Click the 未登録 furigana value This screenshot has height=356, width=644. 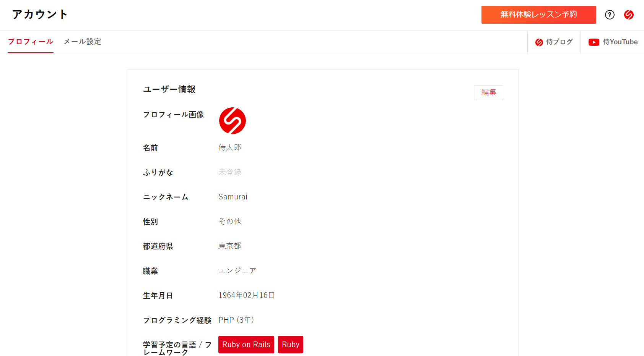click(229, 172)
